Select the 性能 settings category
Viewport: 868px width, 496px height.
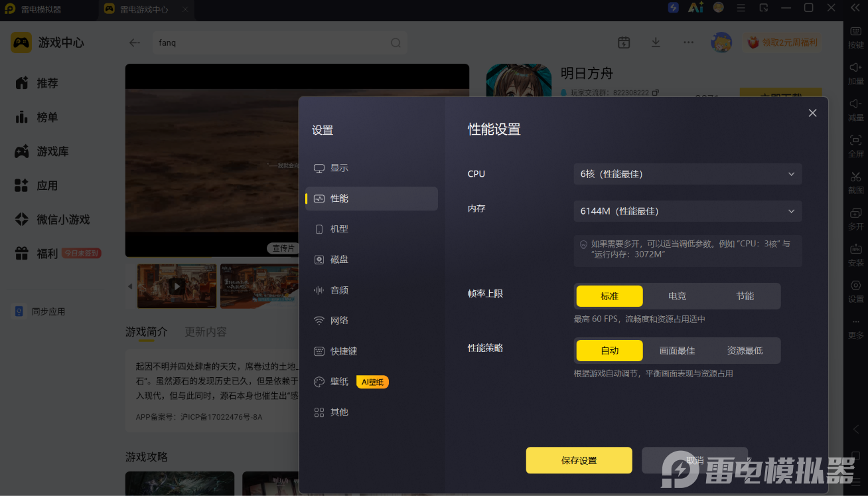(372, 199)
